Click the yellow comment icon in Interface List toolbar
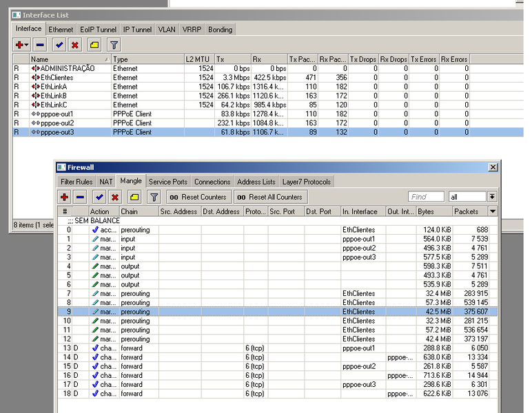The width and height of the screenshot is (532, 413). point(94,45)
